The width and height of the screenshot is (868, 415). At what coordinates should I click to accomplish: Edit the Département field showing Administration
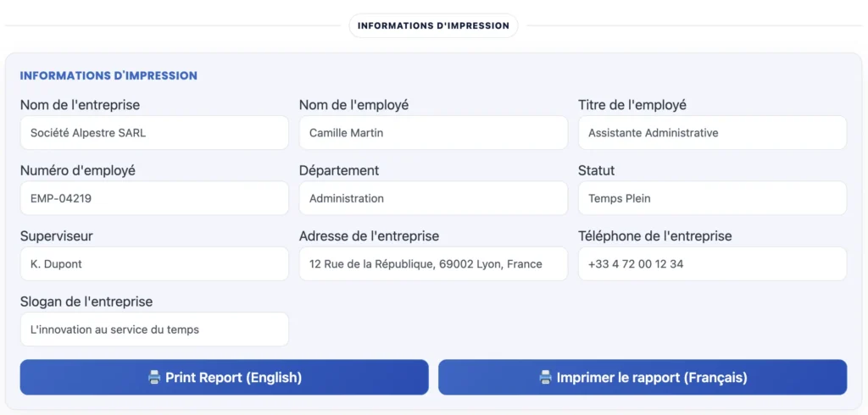[x=433, y=198]
